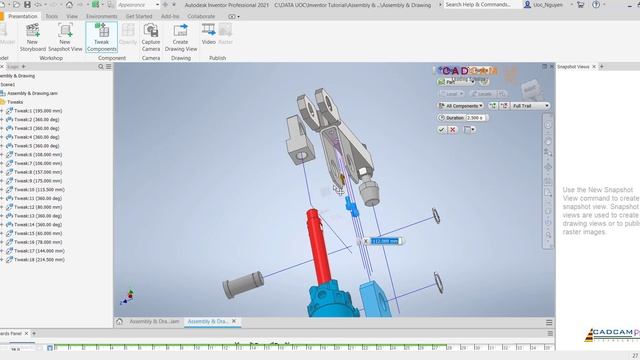Close the Storyboard Panel tab
The image size is (640, 360).
[27, 333]
